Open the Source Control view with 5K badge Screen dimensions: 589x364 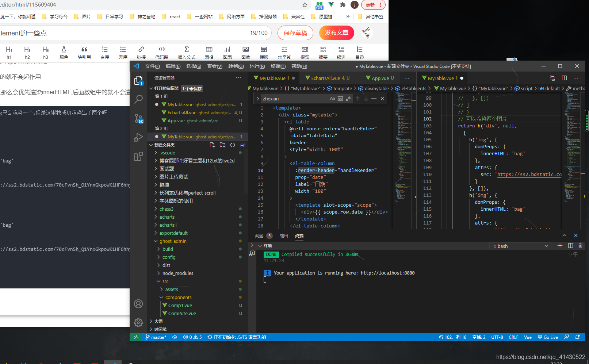click(138, 118)
